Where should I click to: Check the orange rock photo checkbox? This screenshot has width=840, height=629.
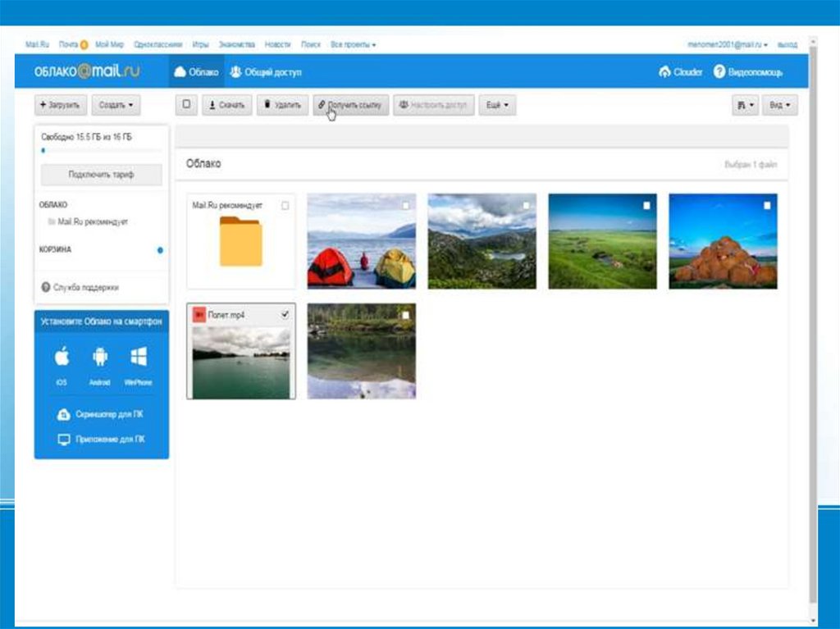pos(767,206)
